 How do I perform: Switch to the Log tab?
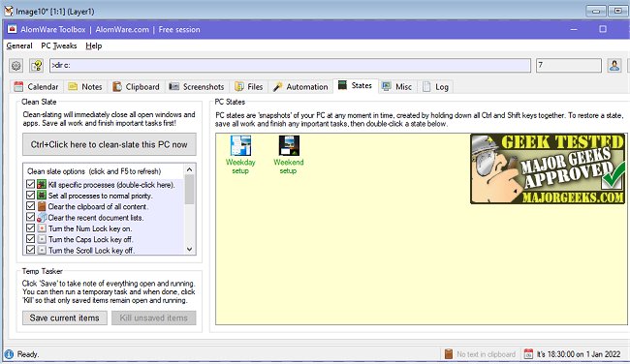(x=436, y=87)
